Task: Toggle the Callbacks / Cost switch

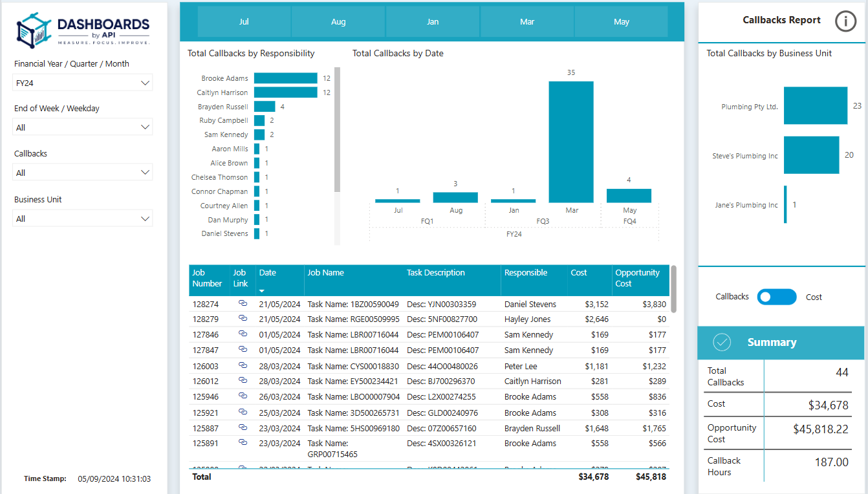Action: pos(777,297)
